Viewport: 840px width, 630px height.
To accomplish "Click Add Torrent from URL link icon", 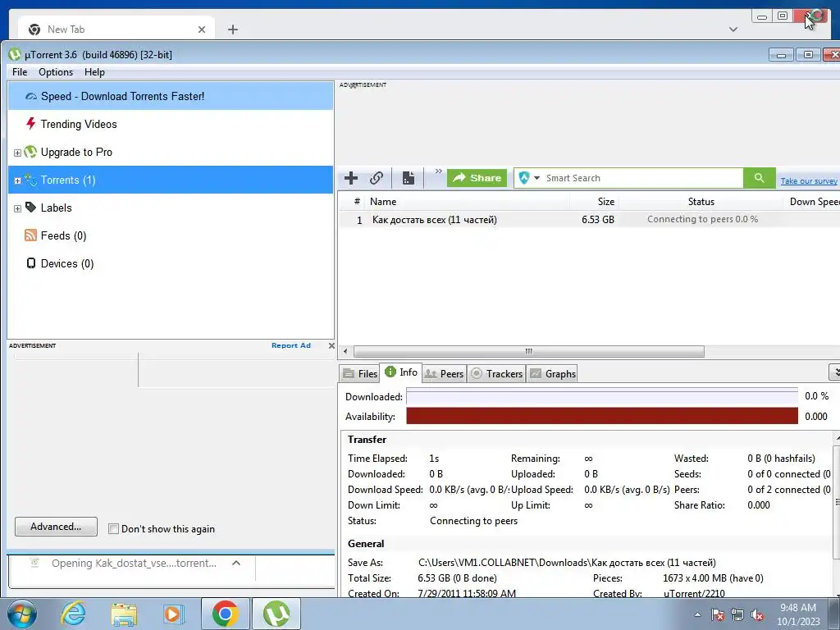I will click(377, 178).
